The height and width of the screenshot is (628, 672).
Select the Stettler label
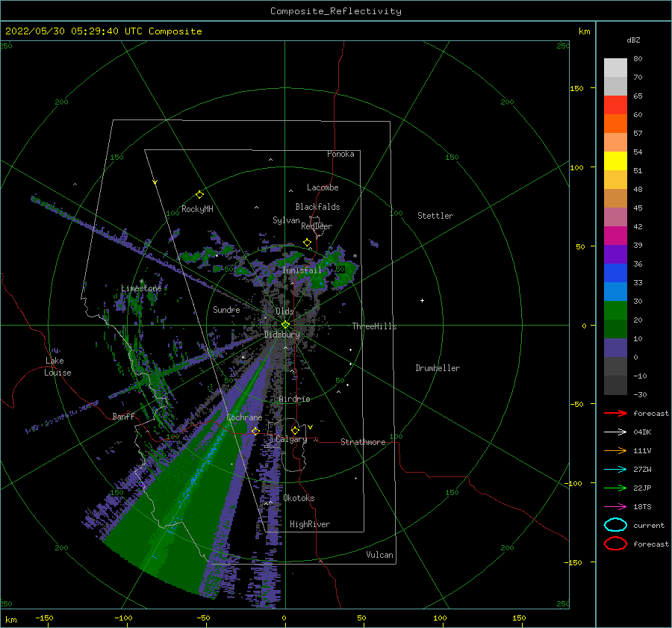pyautogui.click(x=435, y=216)
